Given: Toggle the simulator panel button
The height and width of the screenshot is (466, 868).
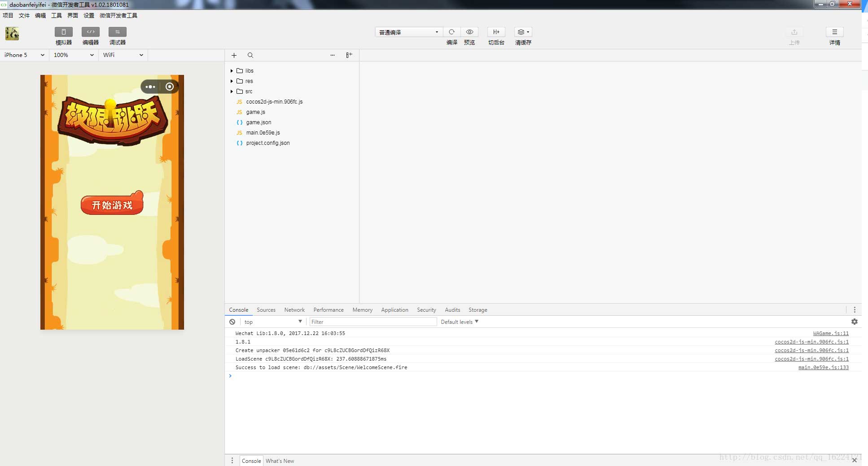Looking at the screenshot, I should [x=63, y=32].
